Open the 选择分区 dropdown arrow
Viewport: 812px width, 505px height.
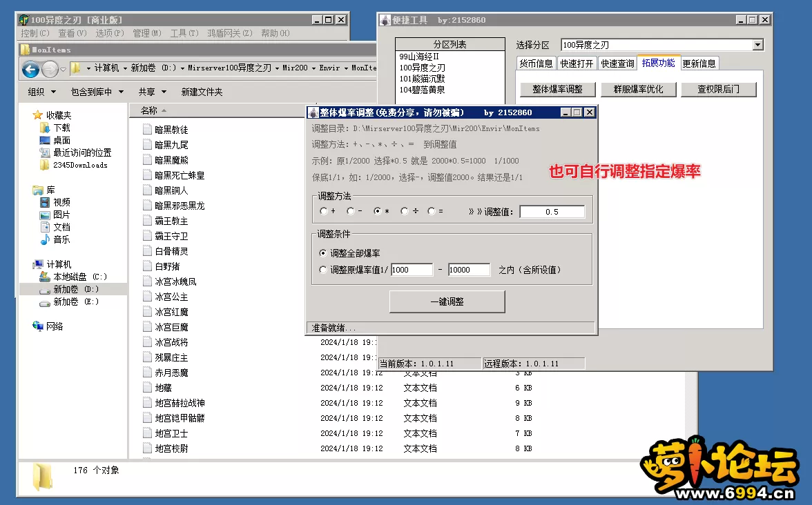pos(757,45)
